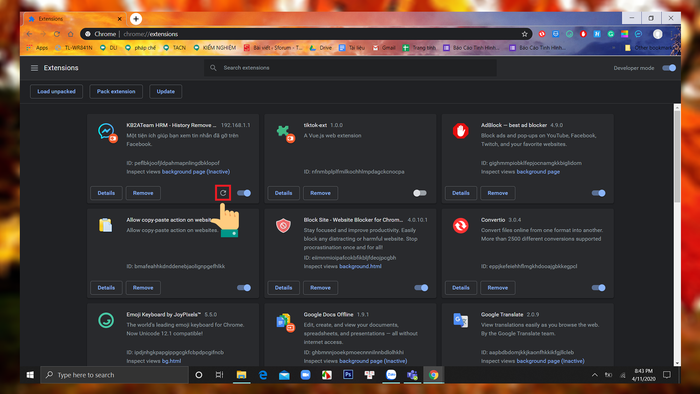Open the blue H toolbar extension
The image size is (700, 394).
[597, 34]
